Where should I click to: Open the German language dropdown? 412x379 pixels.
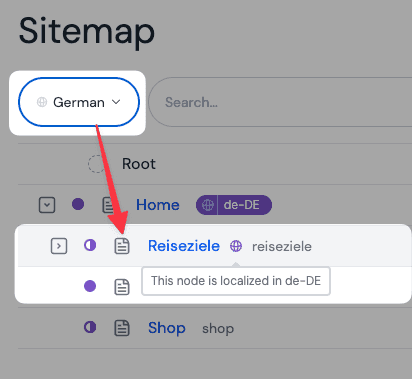click(79, 102)
